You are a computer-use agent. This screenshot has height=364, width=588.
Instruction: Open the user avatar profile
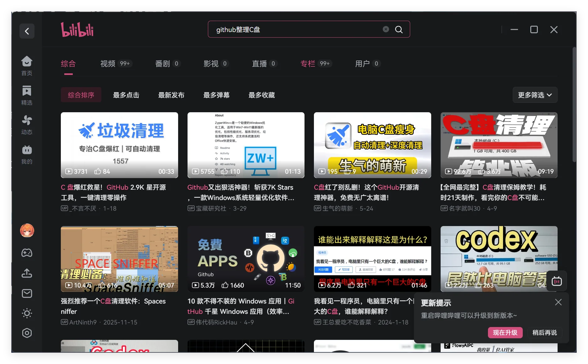pyautogui.click(x=27, y=231)
